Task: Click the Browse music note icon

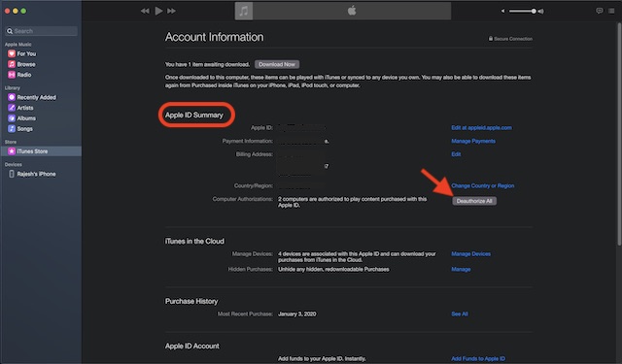Action: pos(12,64)
